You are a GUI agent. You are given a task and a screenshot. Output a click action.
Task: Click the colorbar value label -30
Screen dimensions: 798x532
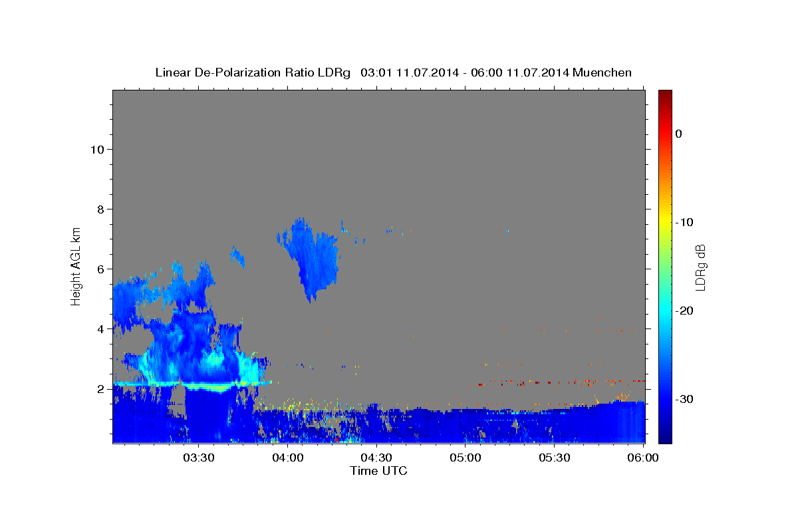point(684,399)
